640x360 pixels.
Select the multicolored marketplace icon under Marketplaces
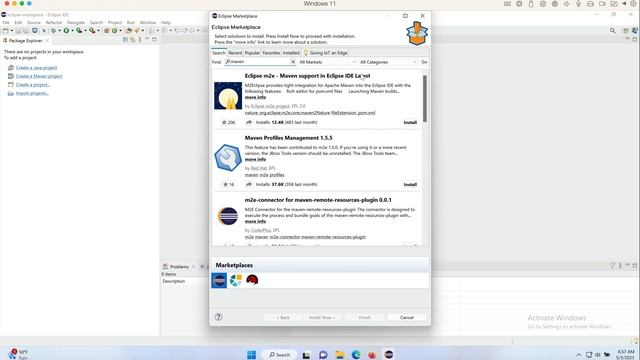pos(236,280)
